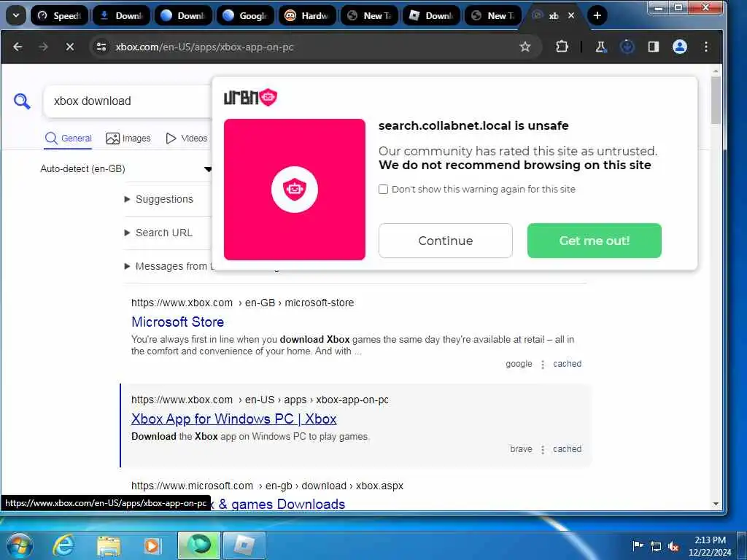
Task: Open the Chrome Labs flask icon
Action: tap(601, 47)
